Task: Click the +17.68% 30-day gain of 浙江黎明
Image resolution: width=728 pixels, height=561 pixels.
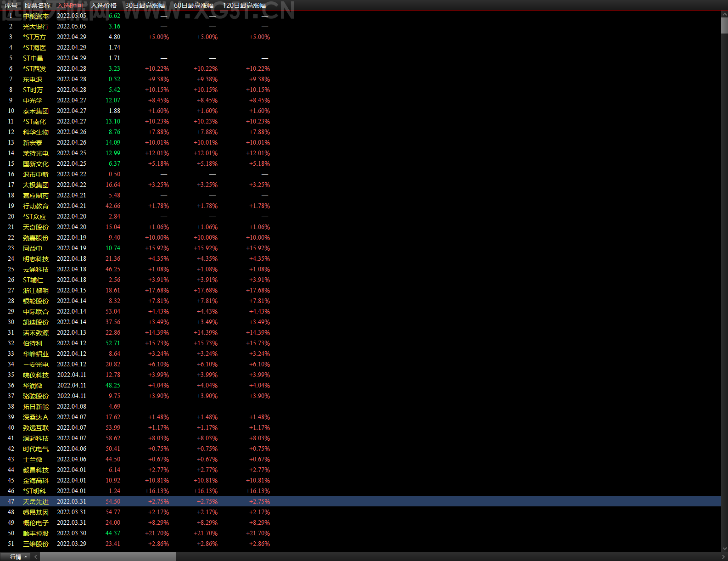Action: 157,291
